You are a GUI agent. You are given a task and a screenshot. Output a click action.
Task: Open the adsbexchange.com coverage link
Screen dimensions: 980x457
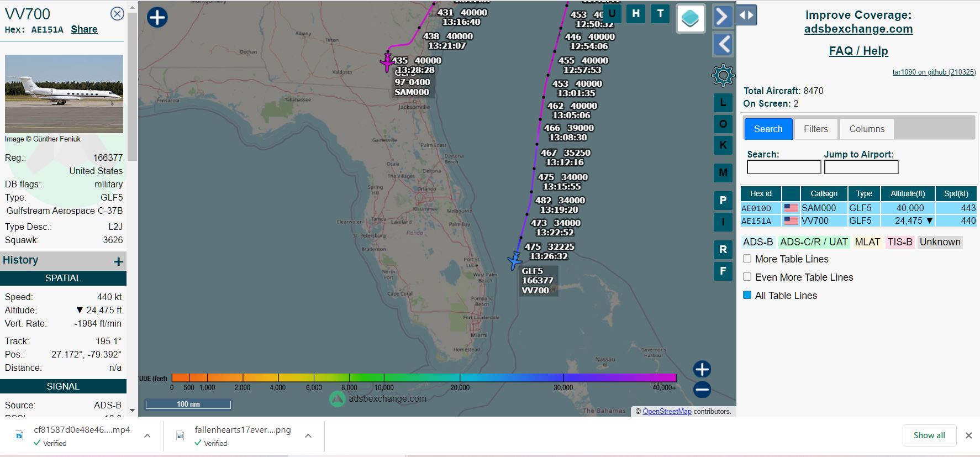tap(858, 29)
